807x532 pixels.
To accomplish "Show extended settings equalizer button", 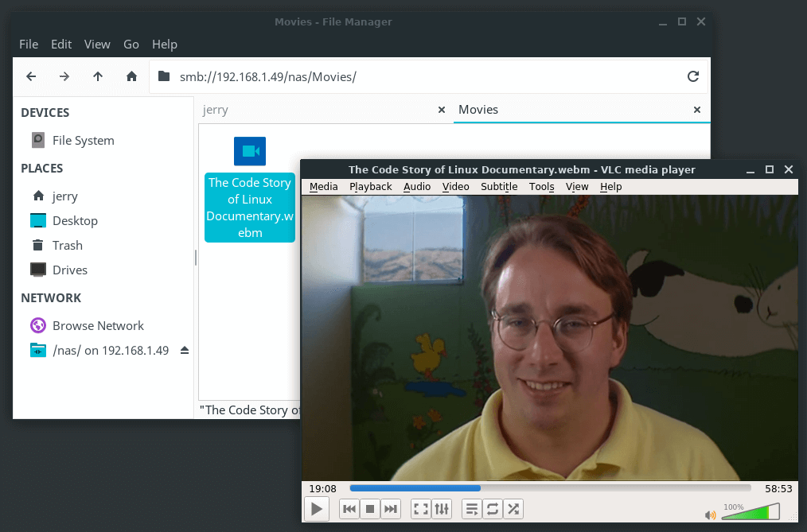I will 442,509.
